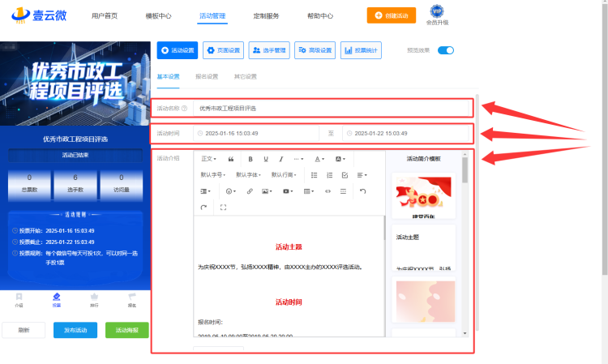Click the insert link icon

tap(250, 191)
